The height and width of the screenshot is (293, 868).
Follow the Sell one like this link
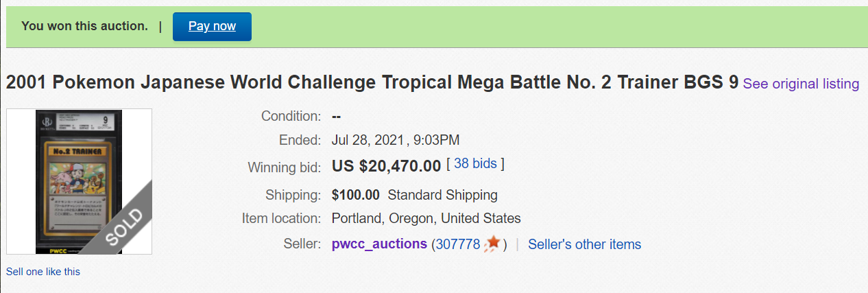coord(43,272)
